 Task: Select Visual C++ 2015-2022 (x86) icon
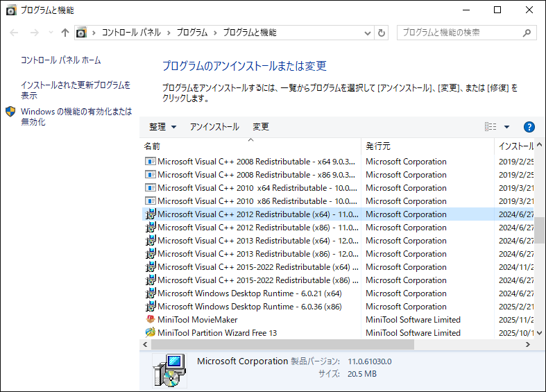click(x=151, y=280)
